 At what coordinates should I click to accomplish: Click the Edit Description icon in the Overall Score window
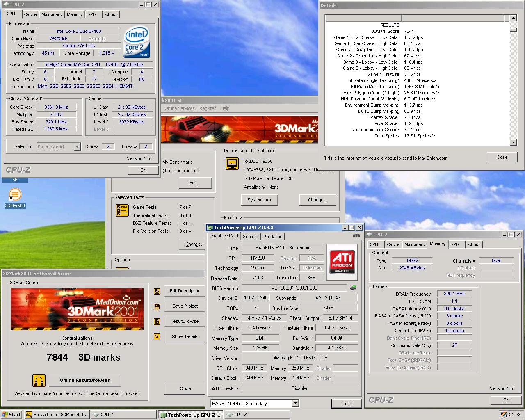coord(157,291)
